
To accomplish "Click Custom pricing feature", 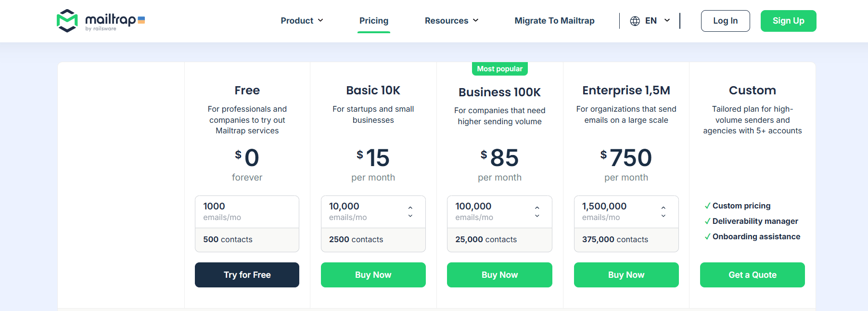I will [x=741, y=206].
